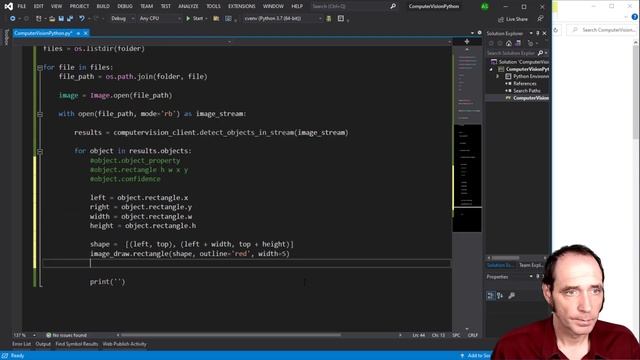Click the save all icon

click(x=70, y=18)
